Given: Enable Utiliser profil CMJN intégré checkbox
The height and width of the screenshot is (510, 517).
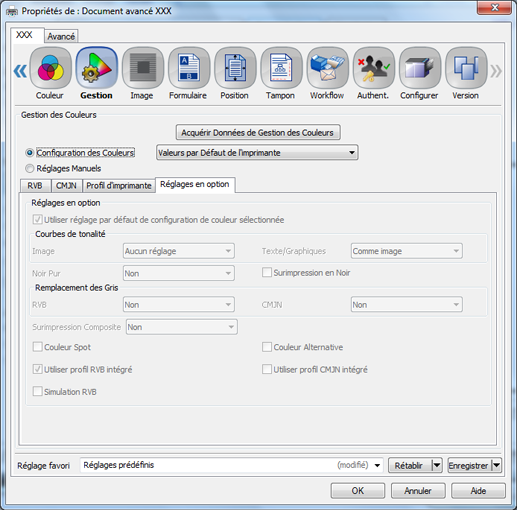Looking at the screenshot, I should pyautogui.click(x=267, y=369).
